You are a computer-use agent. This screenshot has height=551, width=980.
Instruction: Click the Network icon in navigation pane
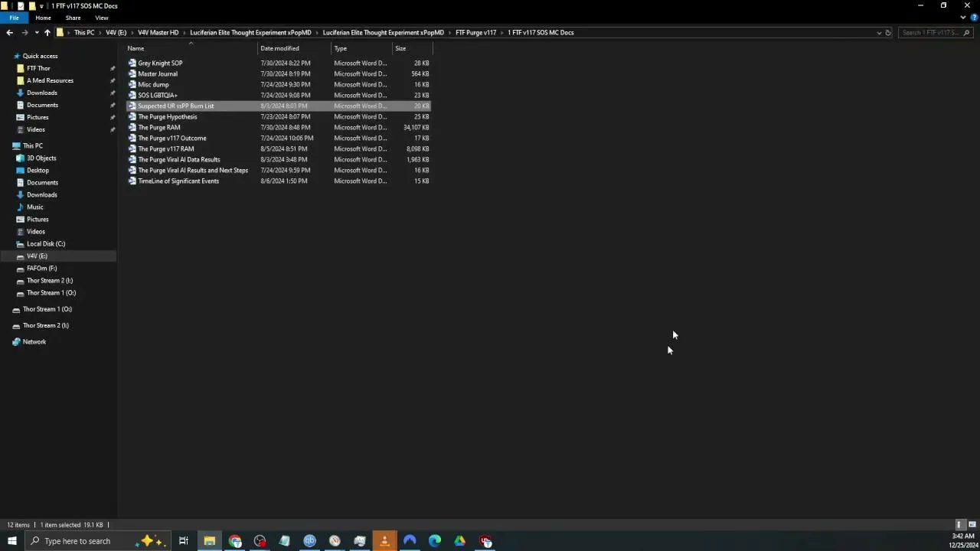(x=16, y=342)
